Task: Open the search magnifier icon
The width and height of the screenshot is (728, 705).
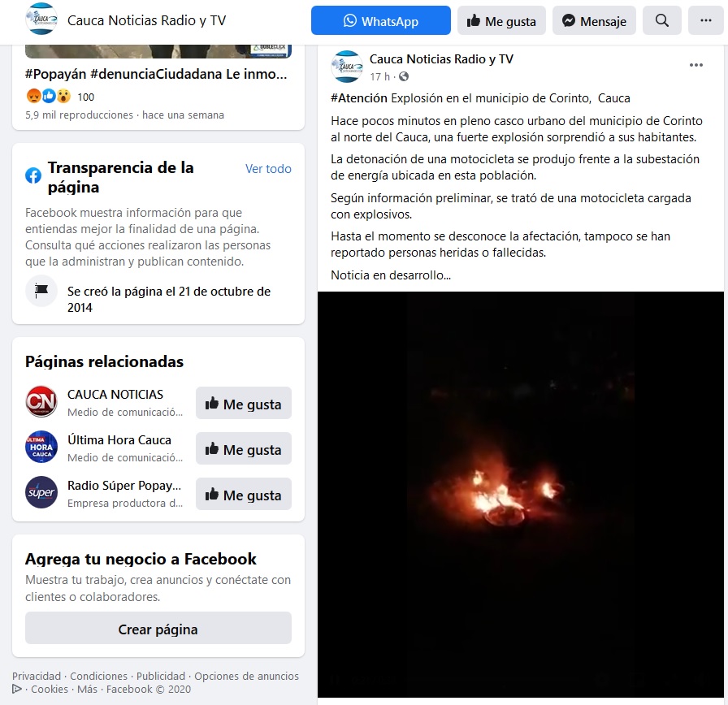Action: pyautogui.click(x=661, y=20)
